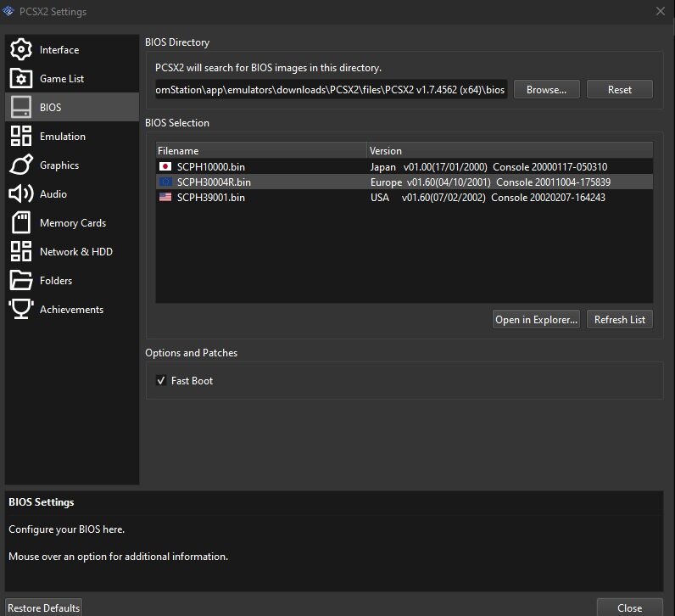Image resolution: width=675 pixels, height=616 pixels.
Task: Open the Interface settings page
Action: tap(72, 49)
